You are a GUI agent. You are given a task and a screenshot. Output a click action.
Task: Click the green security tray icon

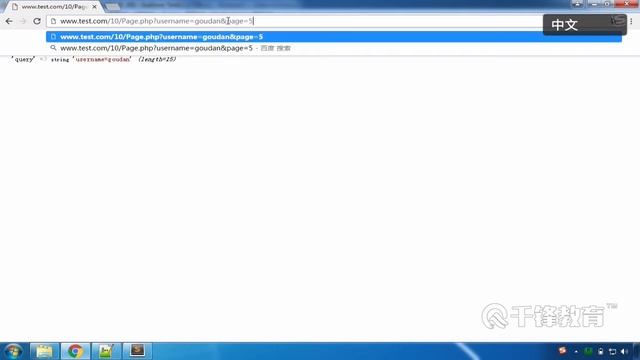[x=588, y=351]
